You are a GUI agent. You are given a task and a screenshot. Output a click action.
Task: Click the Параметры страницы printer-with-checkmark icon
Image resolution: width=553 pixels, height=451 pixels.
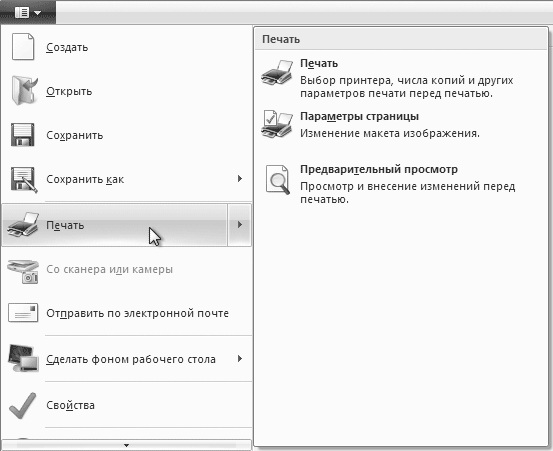pos(277,124)
